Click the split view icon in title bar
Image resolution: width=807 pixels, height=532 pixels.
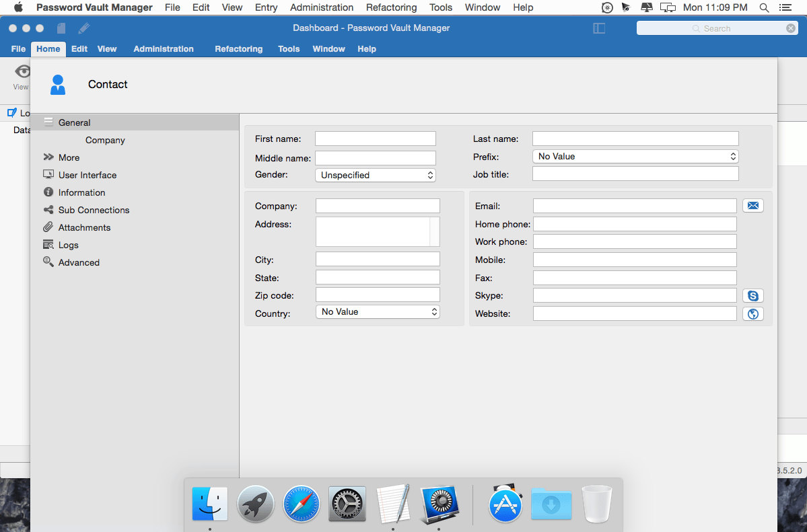(x=599, y=28)
